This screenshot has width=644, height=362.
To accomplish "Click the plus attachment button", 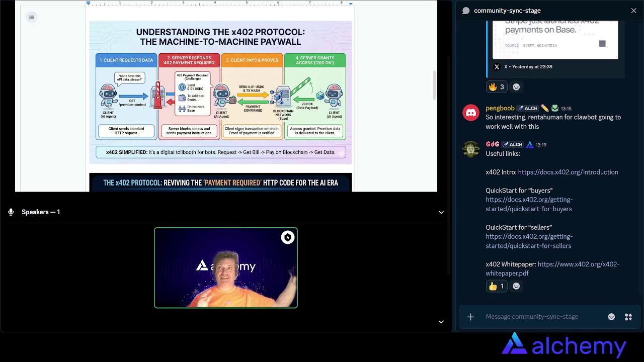I will [470, 317].
